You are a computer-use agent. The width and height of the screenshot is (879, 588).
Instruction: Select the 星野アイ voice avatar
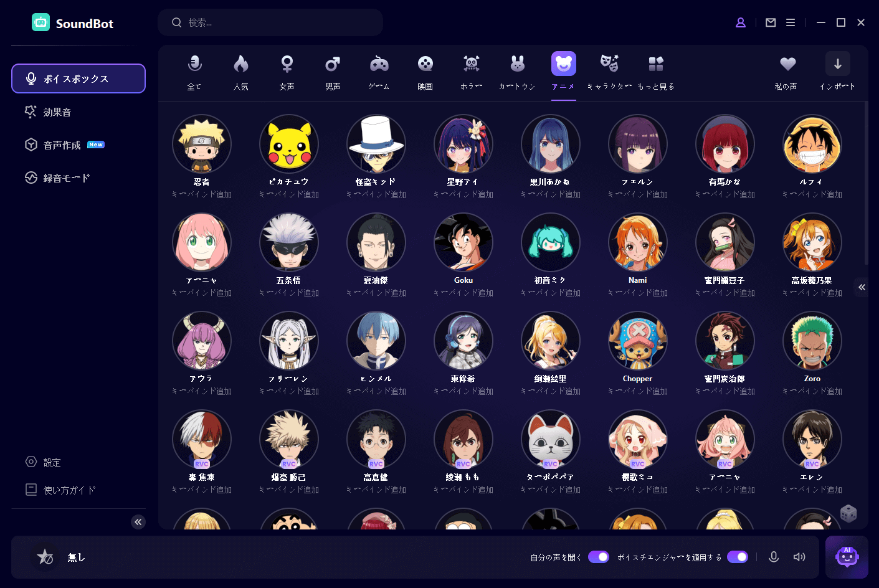pos(463,144)
